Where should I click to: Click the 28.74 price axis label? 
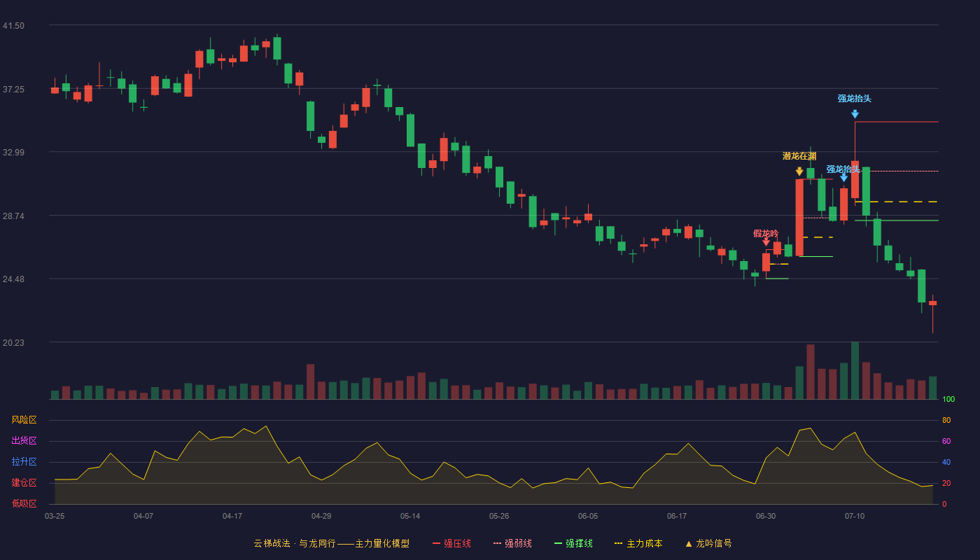(13, 216)
